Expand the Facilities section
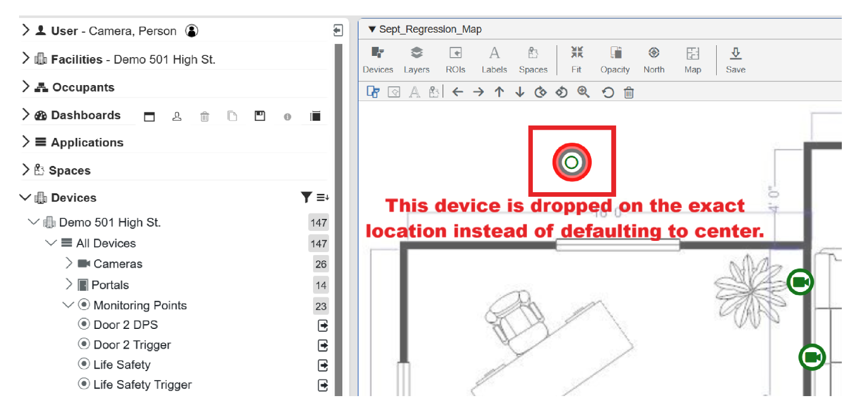Image resolution: width=868 pixels, height=408 pixels. [26, 59]
